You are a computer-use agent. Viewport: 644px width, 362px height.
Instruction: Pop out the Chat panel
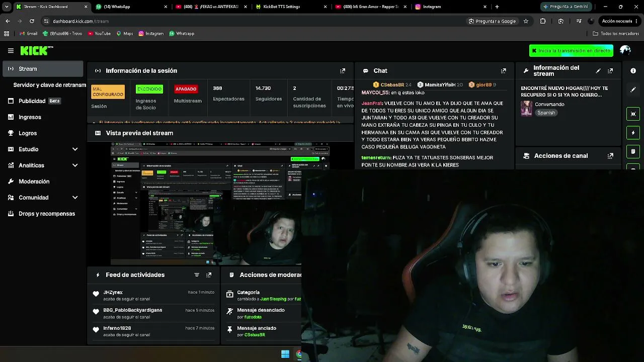pos(503,71)
